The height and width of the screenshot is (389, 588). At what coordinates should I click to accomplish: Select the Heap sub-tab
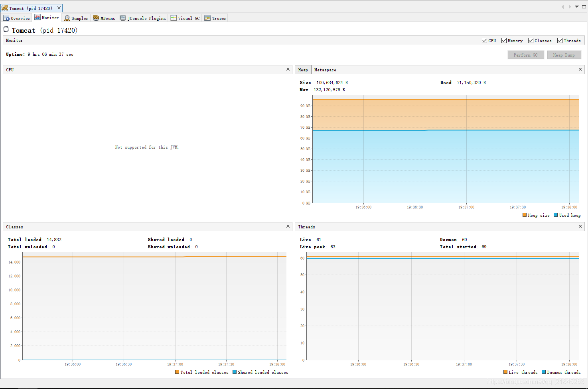[x=303, y=70]
